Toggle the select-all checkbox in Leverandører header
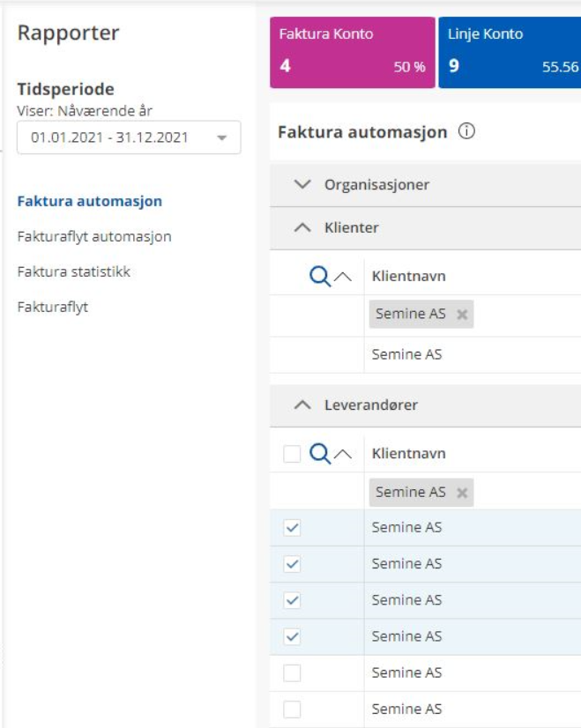581x728 pixels. click(x=292, y=454)
